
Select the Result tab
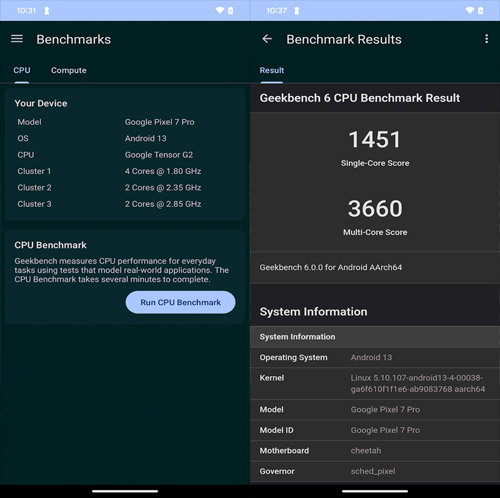272,70
